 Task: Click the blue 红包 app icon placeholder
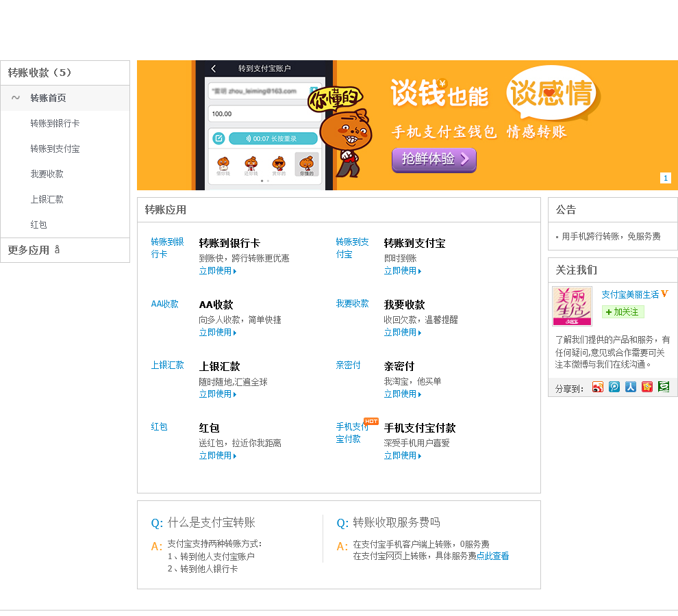click(x=159, y=427)
